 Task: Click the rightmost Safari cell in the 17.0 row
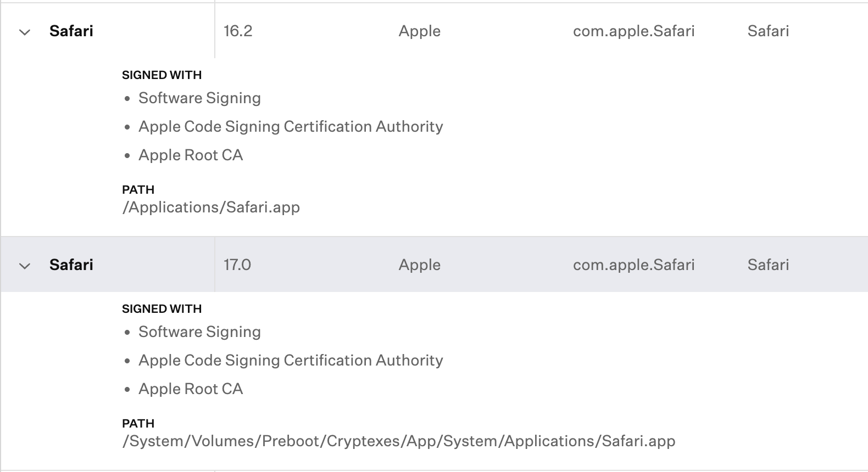(768, 265)
